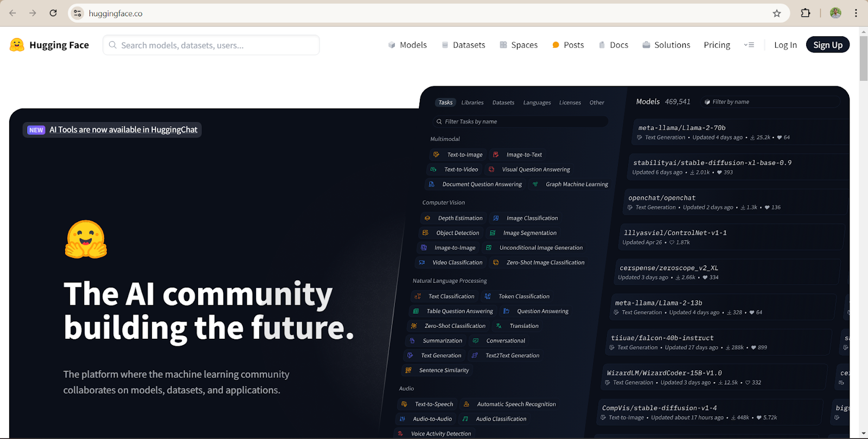Click the Text-to-Video task icon
The height and width of the screenshot is (439, 868).
tap(433, 169)
